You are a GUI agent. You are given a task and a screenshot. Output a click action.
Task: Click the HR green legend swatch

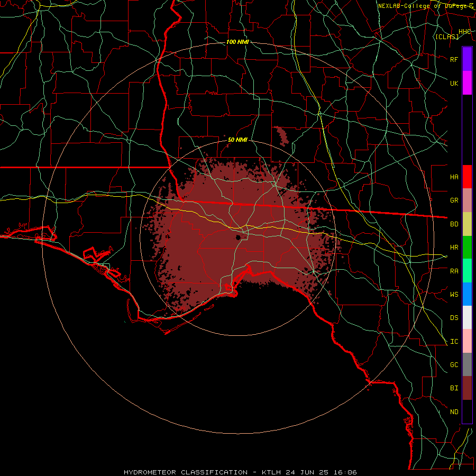[x=467, y=248]
